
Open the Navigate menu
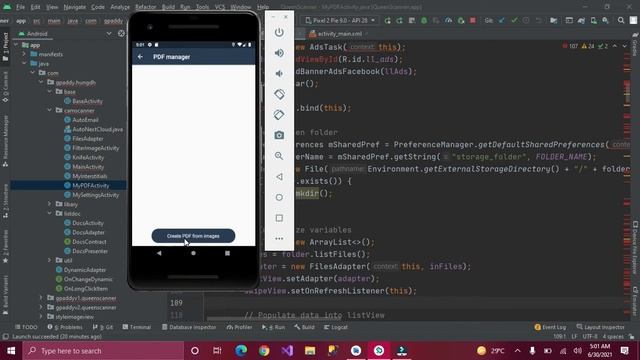coord(74,7)
